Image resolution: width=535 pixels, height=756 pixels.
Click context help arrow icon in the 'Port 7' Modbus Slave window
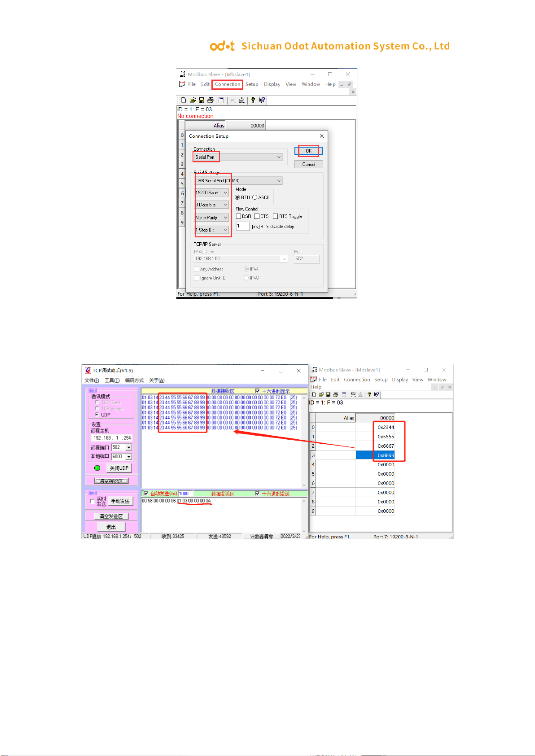377,394
